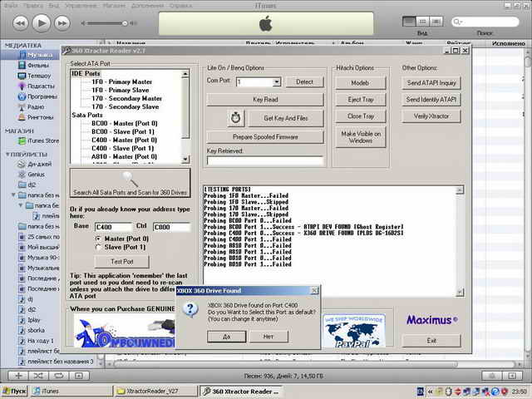Select Master (Port 0) radio button
This screenshot has height=399, width=532.
click(98, 239)
